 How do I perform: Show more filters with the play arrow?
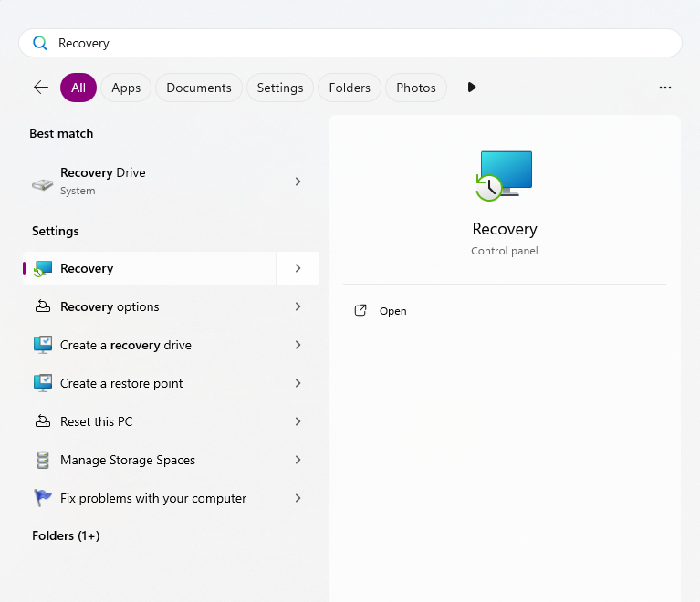472,88
